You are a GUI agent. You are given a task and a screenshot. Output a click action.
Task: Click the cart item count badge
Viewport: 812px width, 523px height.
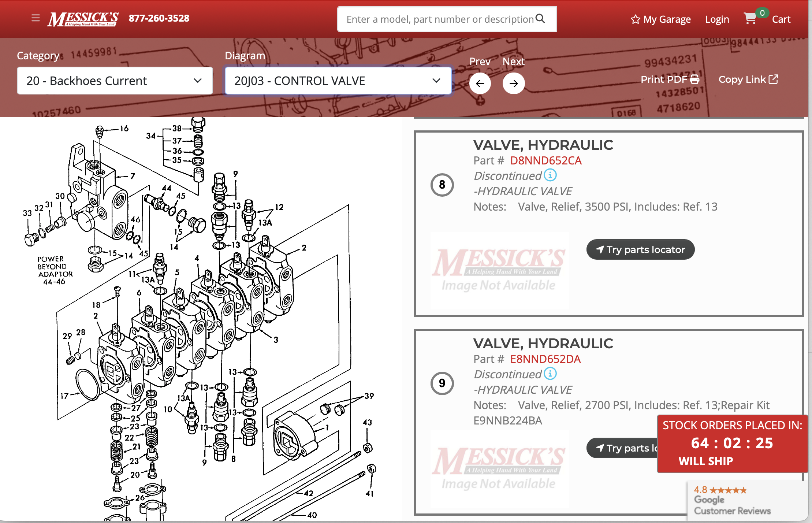(762, 13)
